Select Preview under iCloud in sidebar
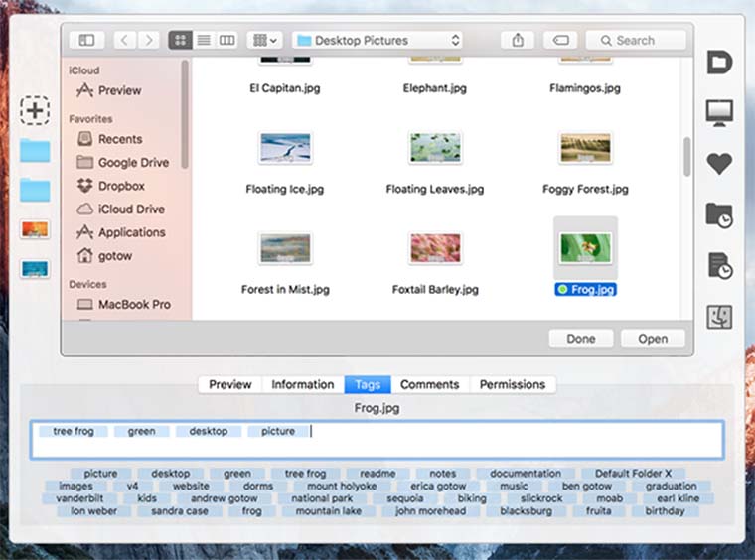 (x=109, y=90)
